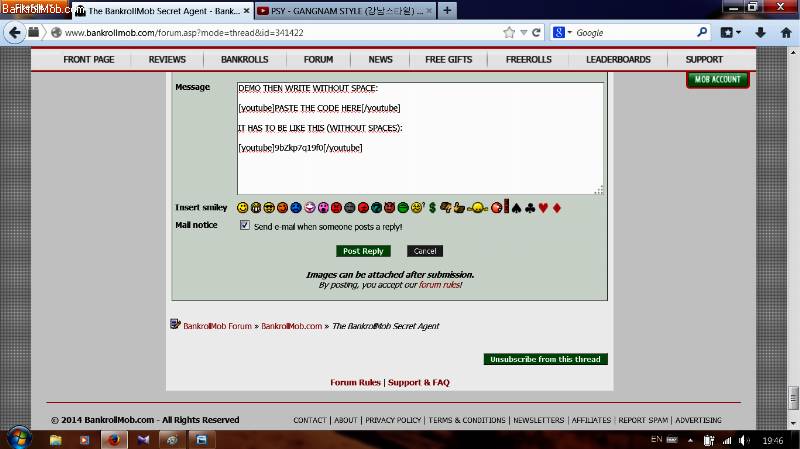Insert the dark grey face smiley
Image resolution: width=800 pixels, height=449 pixels.
[x=349, y=208]
